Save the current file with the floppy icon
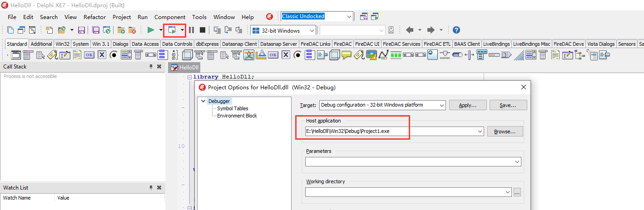644x210 pixels. [82, 30]
